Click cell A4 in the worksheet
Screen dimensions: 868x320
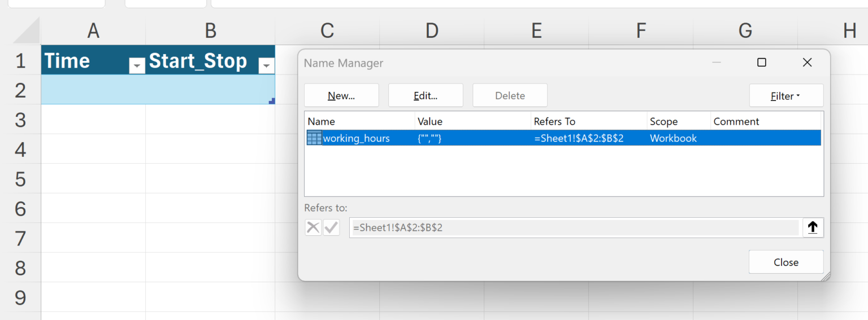click(93, 148)
